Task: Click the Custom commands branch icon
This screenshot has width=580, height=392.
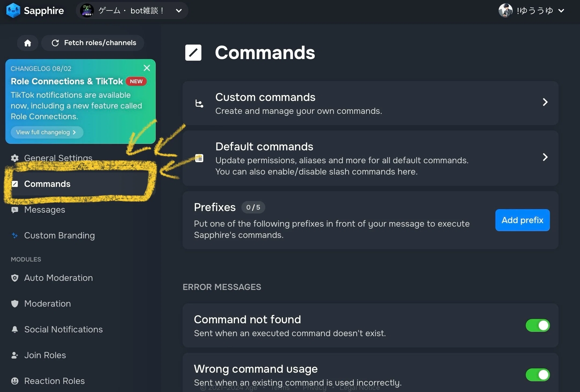Action: (199, 103)
